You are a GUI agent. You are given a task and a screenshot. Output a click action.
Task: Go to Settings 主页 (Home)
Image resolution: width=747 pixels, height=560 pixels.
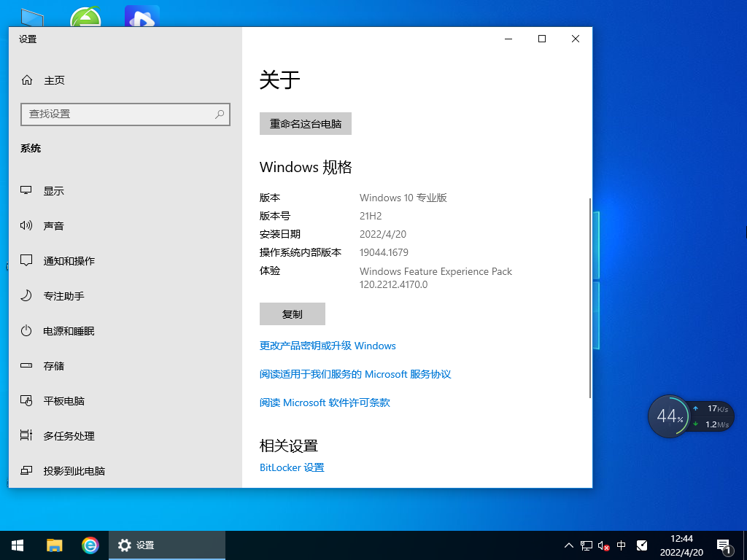coord(45,79)
